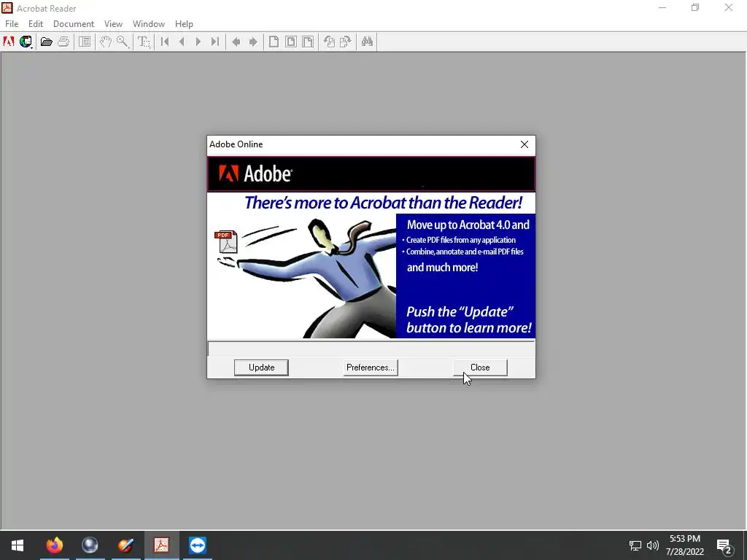Viewport: 747px width, 560px height.
Task: Click the Rotate clockwise page icon
Action: pos(346,42)
